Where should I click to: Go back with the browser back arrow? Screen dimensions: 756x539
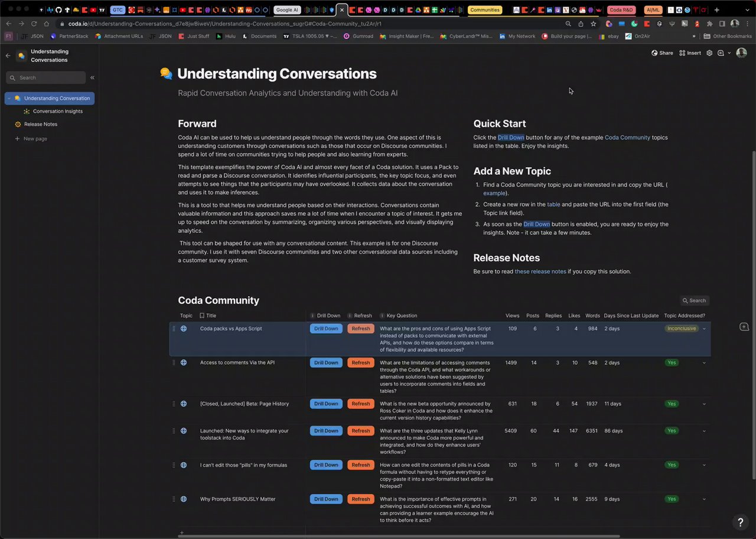(9, 24)
